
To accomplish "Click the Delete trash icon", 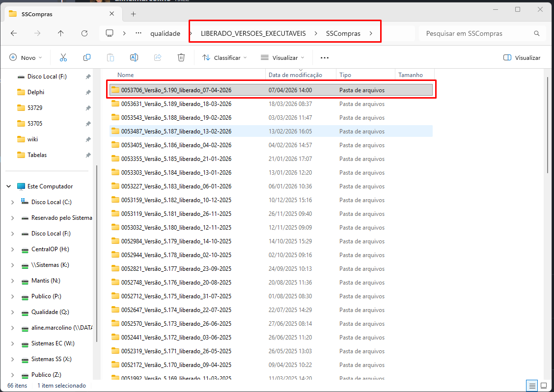I will [181, 57].
